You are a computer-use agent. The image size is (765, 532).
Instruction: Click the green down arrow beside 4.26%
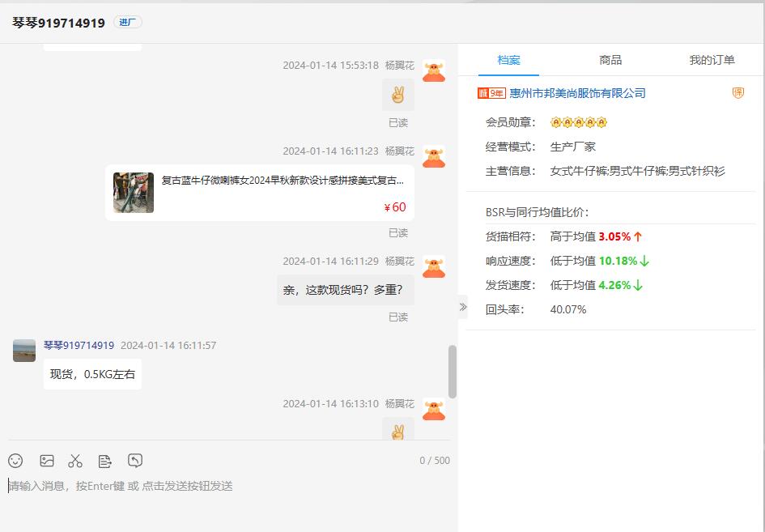[x=638, y=285]
